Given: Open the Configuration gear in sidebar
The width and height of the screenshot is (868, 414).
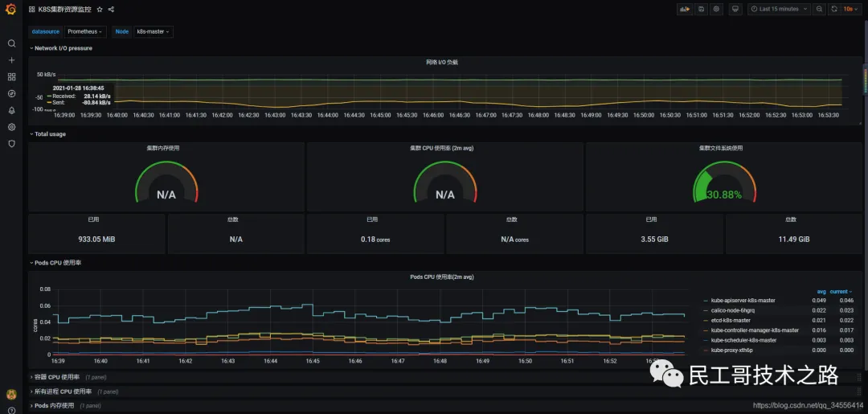Looking at the screenshot, I should pyautogui.click(x=11, y=127).
